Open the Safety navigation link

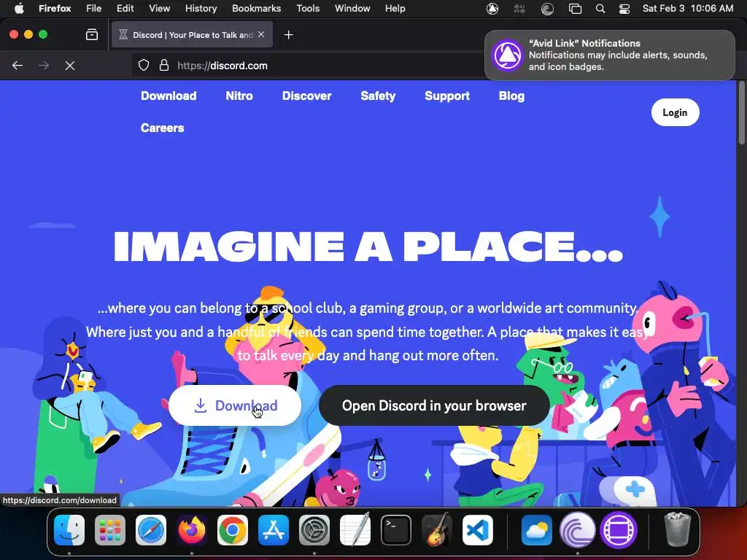pyautogui.click(x=378, y=96)
